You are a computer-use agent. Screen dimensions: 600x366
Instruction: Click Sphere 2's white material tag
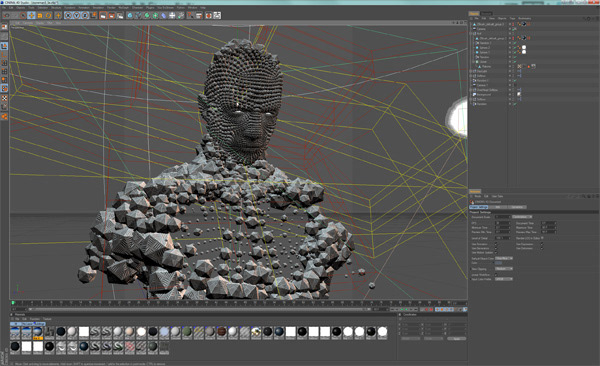[x=524, y=47]
